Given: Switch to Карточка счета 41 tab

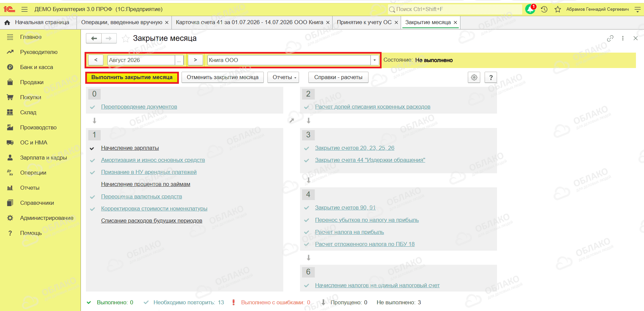Looking at the screenshot, I should [249, 22].
